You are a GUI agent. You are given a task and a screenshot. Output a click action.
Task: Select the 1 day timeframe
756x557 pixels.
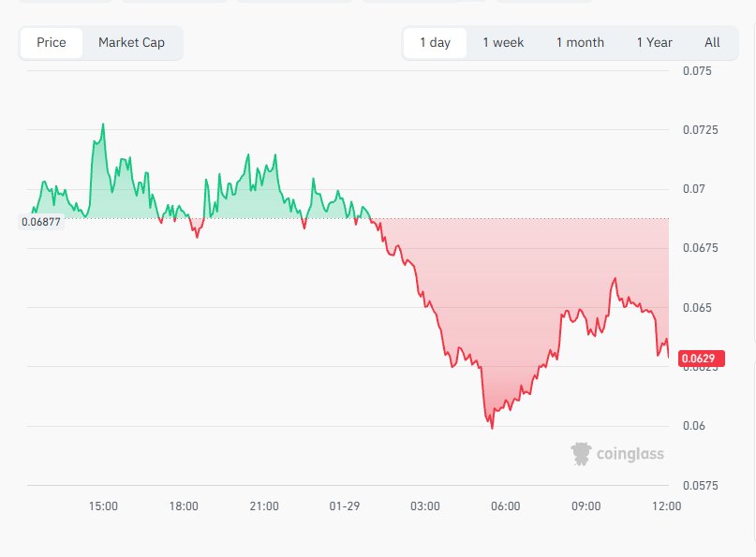tap(435, 43)
